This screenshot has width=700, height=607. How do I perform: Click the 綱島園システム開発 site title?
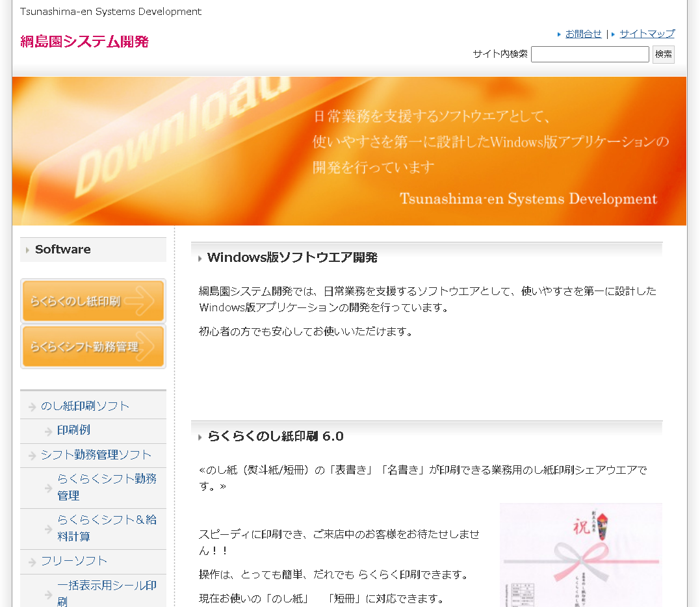pyautogui.click(x=84, y=42)
